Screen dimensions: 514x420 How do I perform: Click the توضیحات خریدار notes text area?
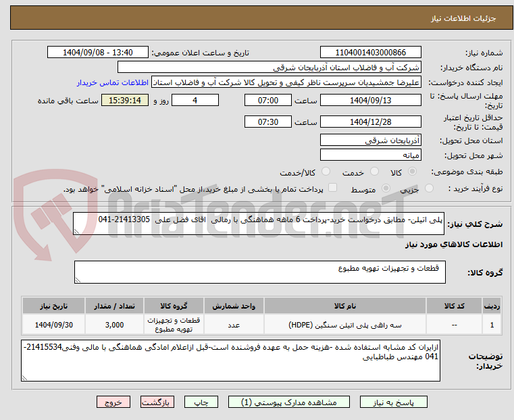point(231,361)
